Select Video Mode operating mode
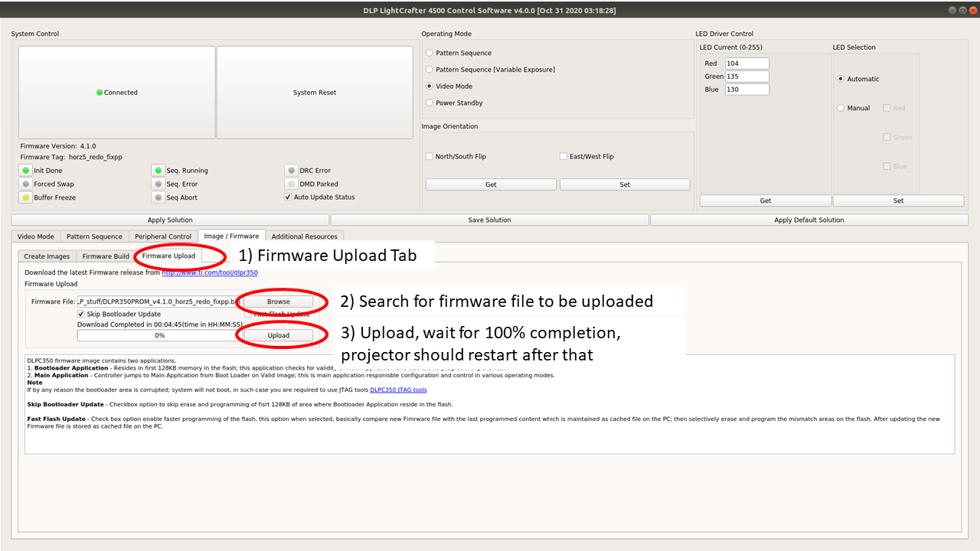Image resolution: width=980 pixels, height=551 pixels. (430, 86)
